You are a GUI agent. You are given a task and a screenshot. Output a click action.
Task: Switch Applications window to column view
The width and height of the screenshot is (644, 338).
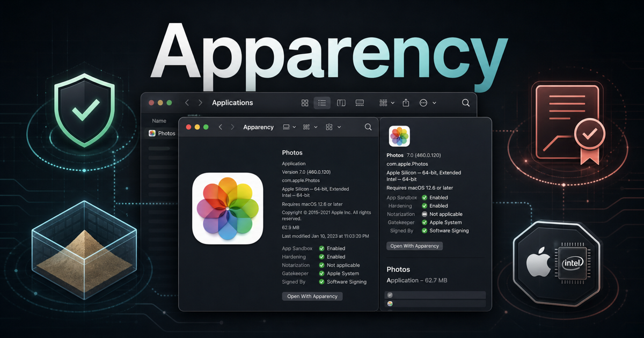[341, 102]
